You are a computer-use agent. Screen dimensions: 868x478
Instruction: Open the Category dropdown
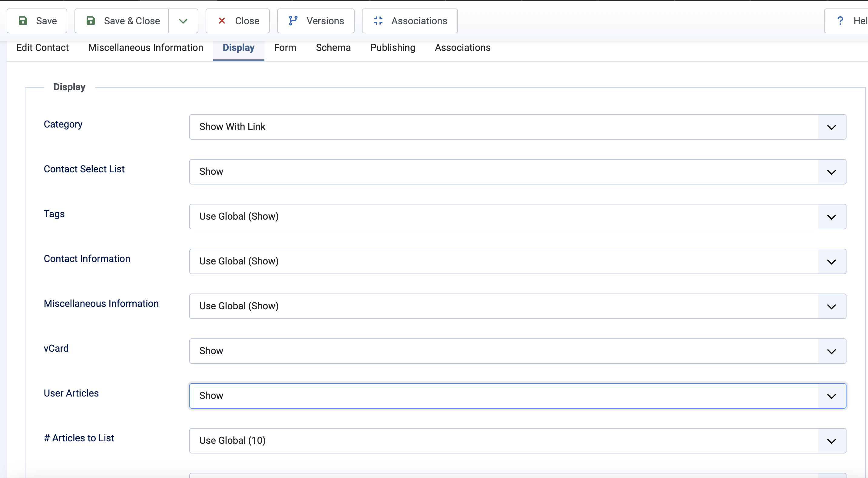click(x=517, y=127)
